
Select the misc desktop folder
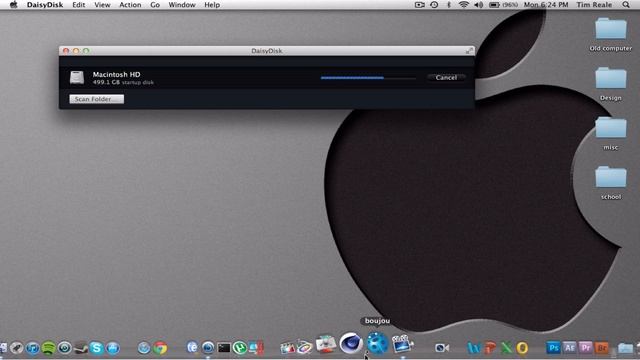611,127
